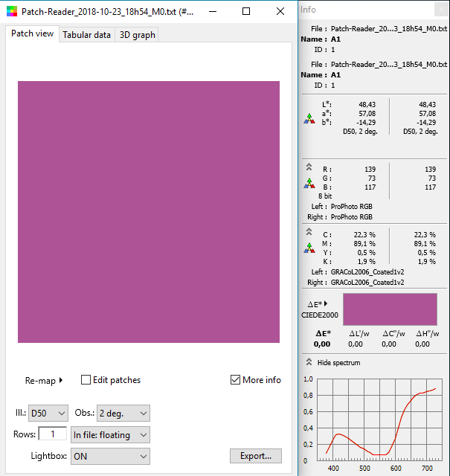Click the ΔE* comparison color swatch
Viewport: 450px width, 476px height.
(x=390, y=309)
